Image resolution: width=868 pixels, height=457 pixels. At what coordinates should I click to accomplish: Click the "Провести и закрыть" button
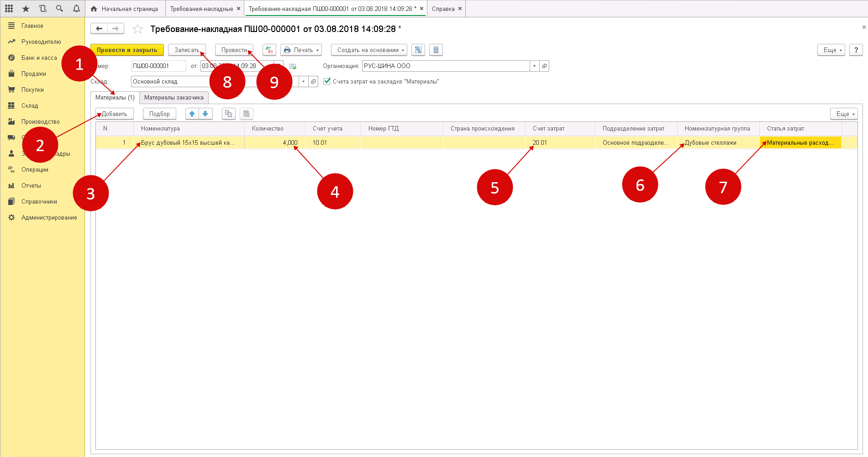pos(127,50)
